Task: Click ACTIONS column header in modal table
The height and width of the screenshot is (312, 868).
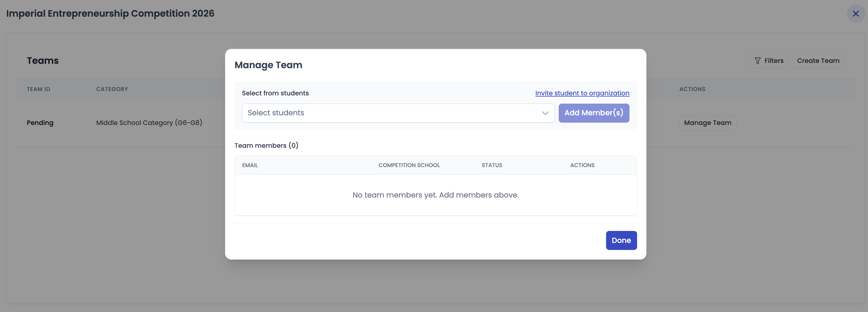Action: pos(582,165)
